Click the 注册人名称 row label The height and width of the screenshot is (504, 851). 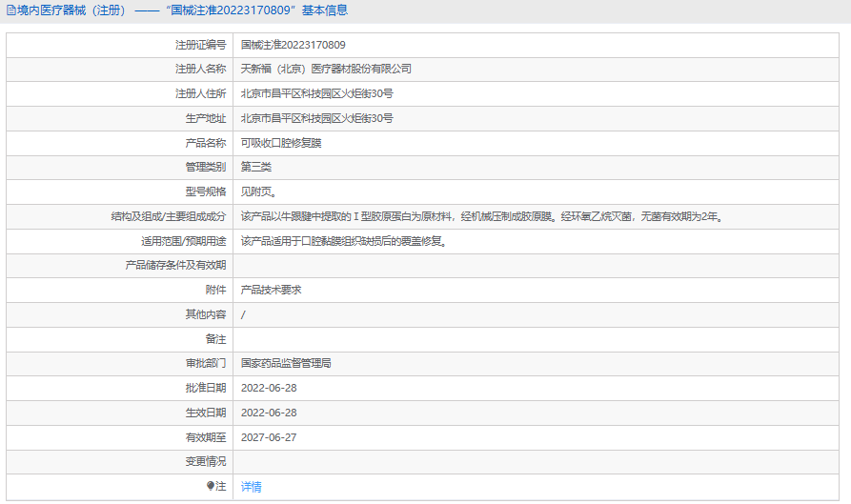coord(200,69)
